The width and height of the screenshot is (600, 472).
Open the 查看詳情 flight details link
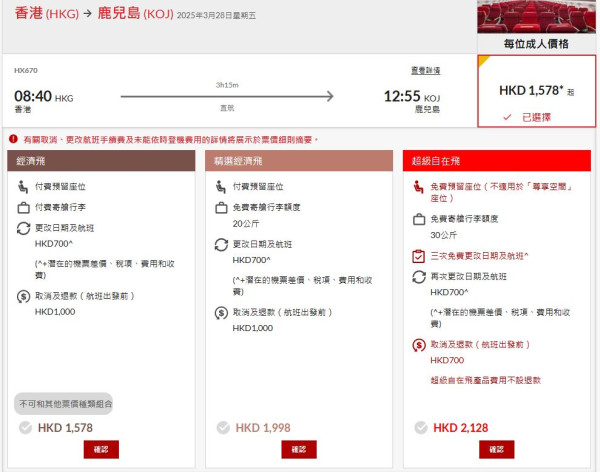point(426,70)
